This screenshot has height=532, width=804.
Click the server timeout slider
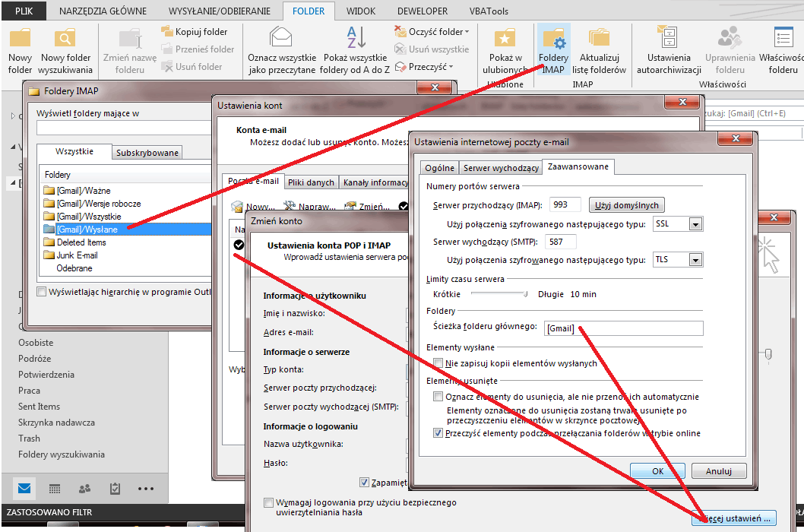(499, 294)
